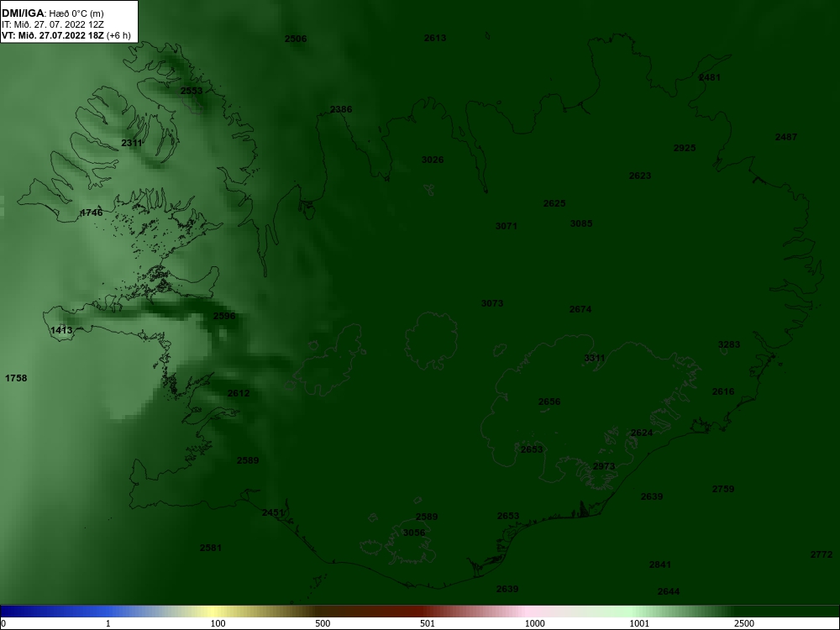Image resolution: width=840 pixels, height=630 pixels.
Task: Click the legend tick label 501
Action: coord(428,623)
